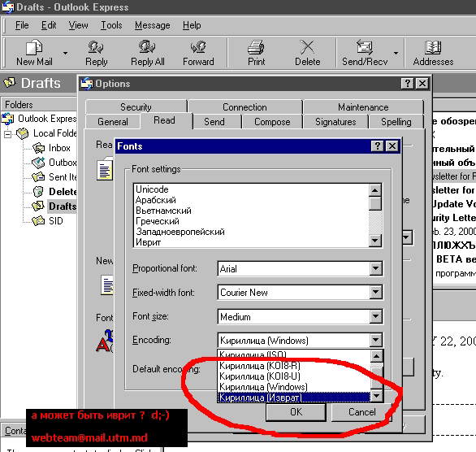Switch to the Maintenance tab
This screenshot has height=452, width=476.
coord(363,107)
